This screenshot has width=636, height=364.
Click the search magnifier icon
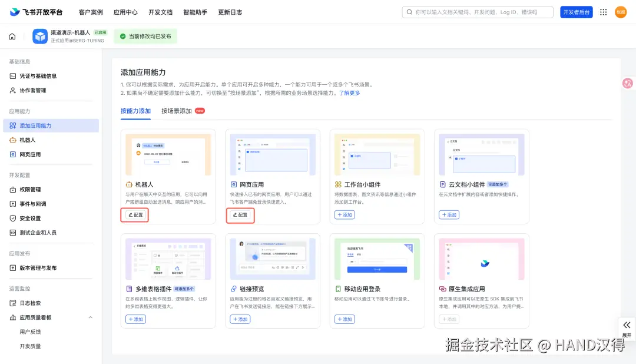tap(409, 12)
